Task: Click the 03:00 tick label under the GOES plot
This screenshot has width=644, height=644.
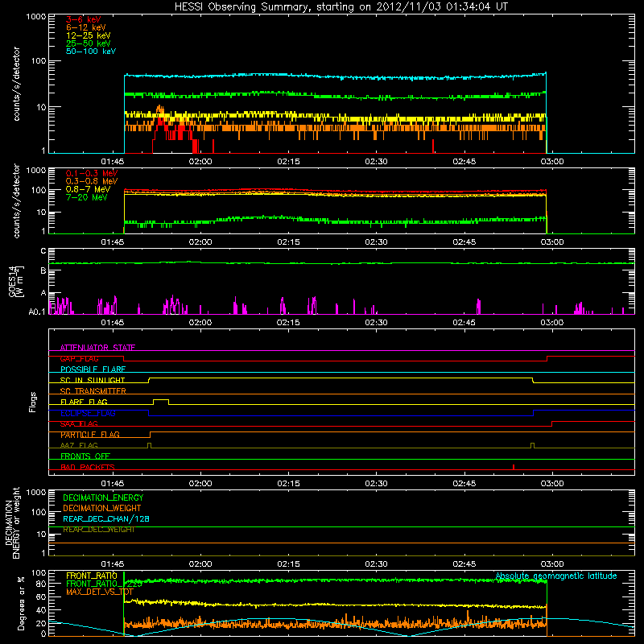Action: pyautogui.click(x=552, y=323)
